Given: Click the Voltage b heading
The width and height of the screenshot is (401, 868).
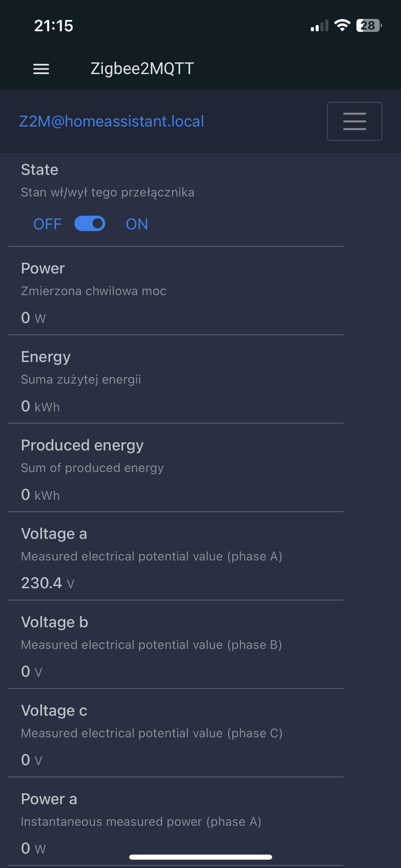Looking at the screenshot, I should (55, 622).
